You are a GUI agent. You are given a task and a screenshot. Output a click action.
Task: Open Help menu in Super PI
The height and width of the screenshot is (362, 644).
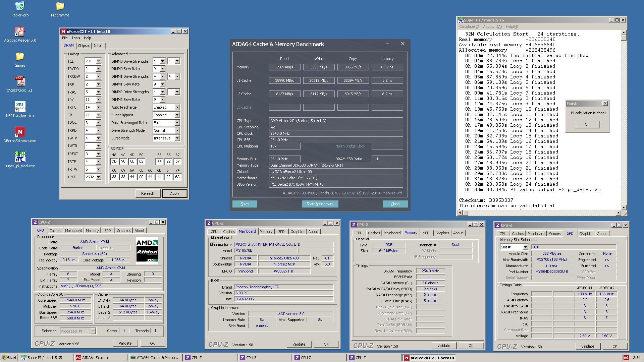click(512, 26)
